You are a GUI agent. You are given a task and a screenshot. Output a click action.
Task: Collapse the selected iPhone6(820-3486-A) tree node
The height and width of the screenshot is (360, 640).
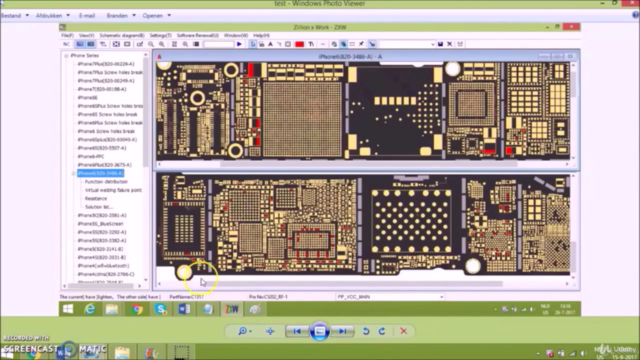pos(73,173)
